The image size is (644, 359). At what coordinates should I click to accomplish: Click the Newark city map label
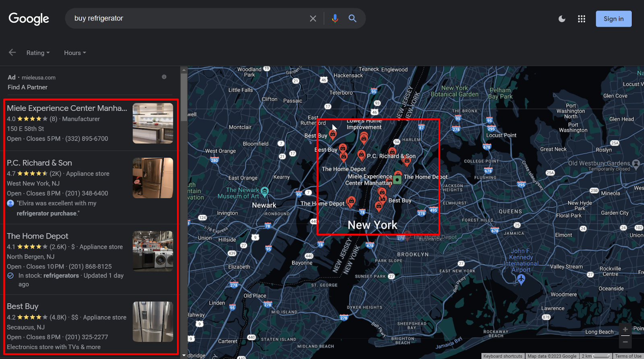[x=264, y=205]
